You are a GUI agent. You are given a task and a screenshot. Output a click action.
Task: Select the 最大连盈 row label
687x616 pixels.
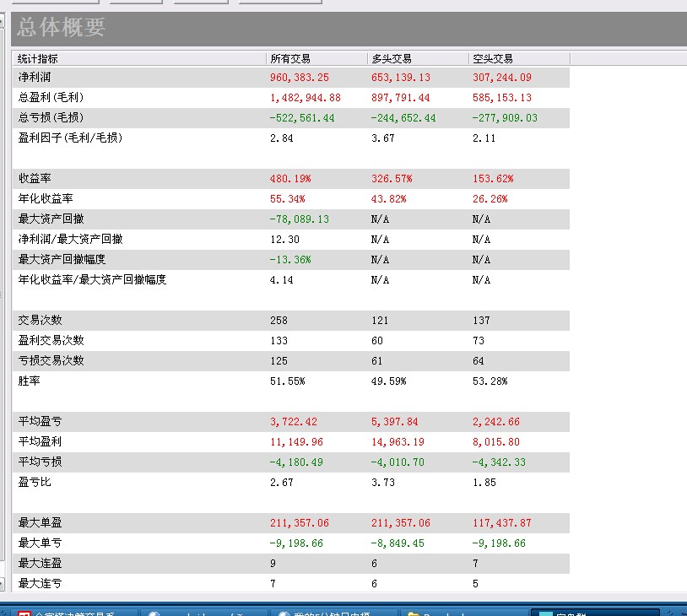tap(40, 563)
